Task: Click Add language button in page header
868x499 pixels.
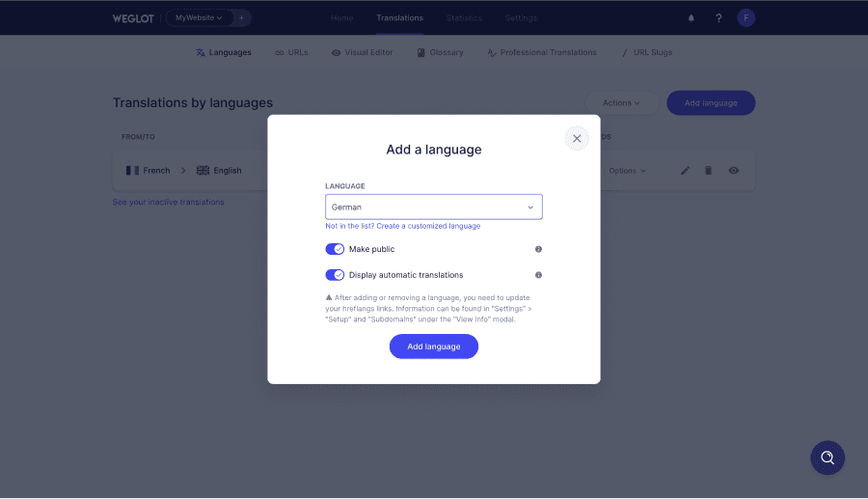Action: (x=711, y=103)
